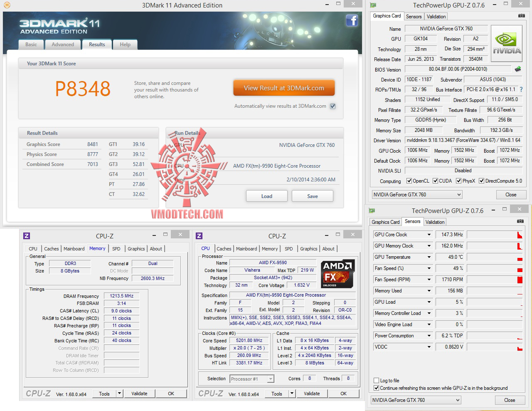Click the screenshot camera icon in GPU-Z Graphics Card window
This screenshot has width=532, height=411.
521,16
